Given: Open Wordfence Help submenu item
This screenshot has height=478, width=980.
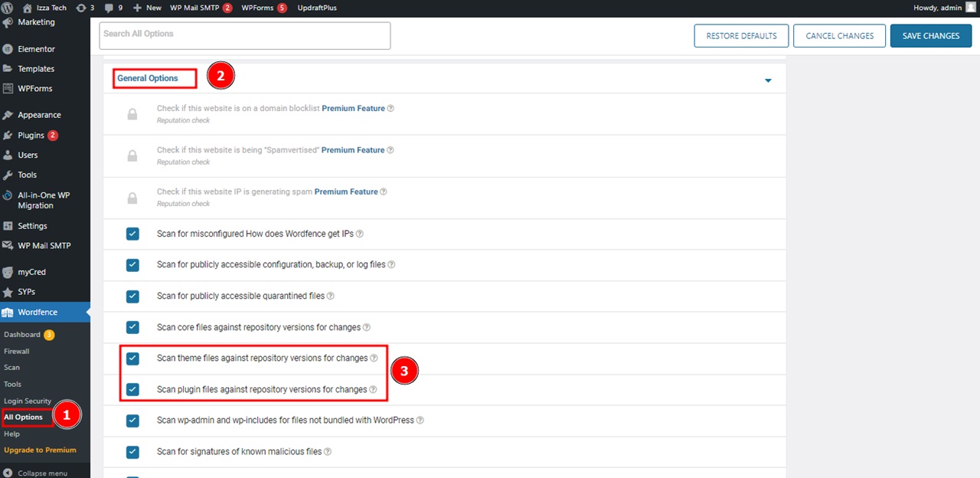Looking at the screenshot, I should tap(11, 434).
